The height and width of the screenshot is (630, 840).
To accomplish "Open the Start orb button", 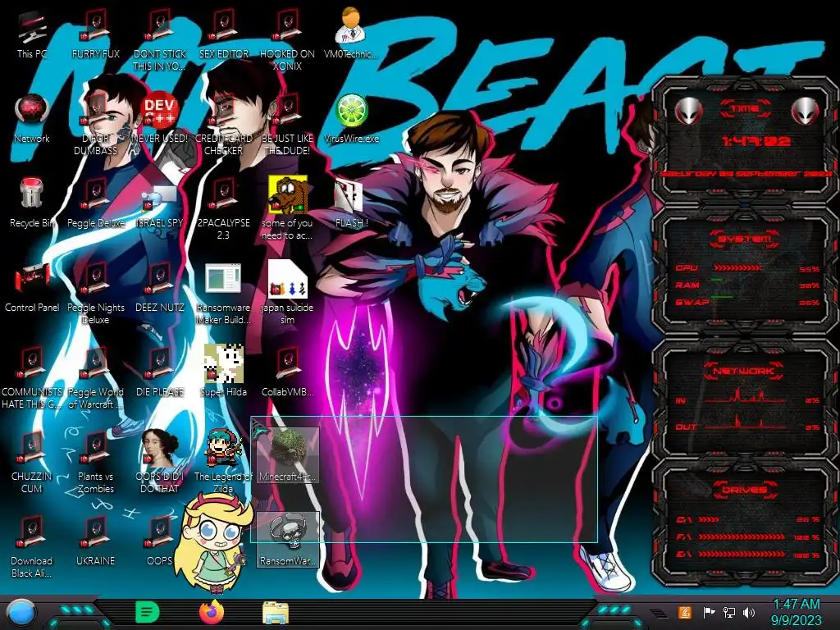I will click(x=21, y=614).
